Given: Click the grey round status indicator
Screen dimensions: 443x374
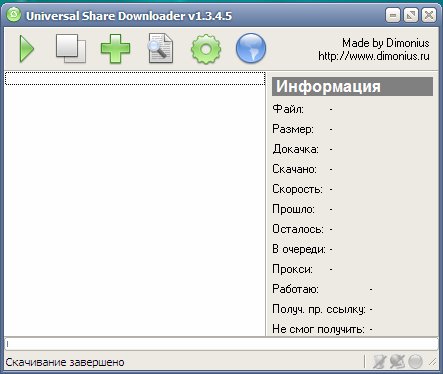Looking at the screenshot, I should pos(415,362).
